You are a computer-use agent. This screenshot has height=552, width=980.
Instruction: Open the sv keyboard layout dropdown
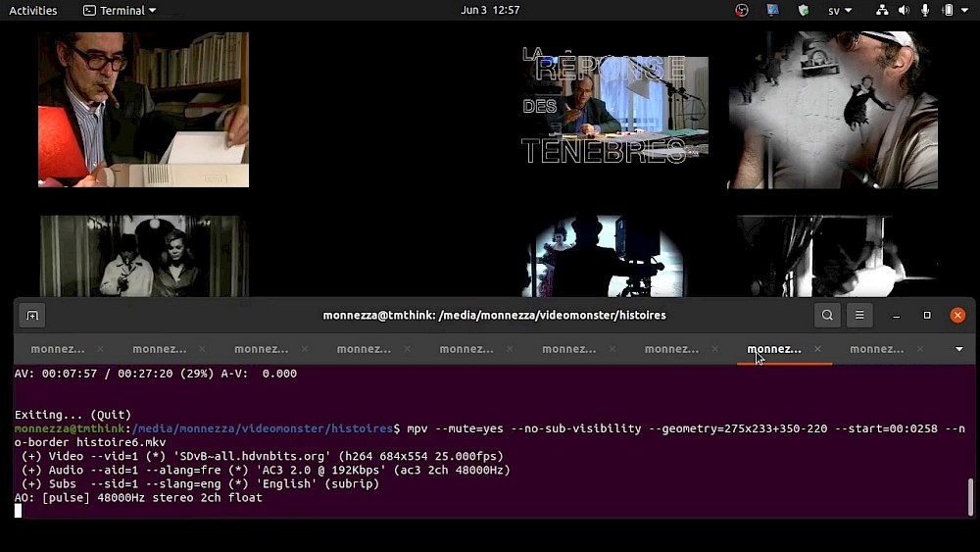click(840, 11)
